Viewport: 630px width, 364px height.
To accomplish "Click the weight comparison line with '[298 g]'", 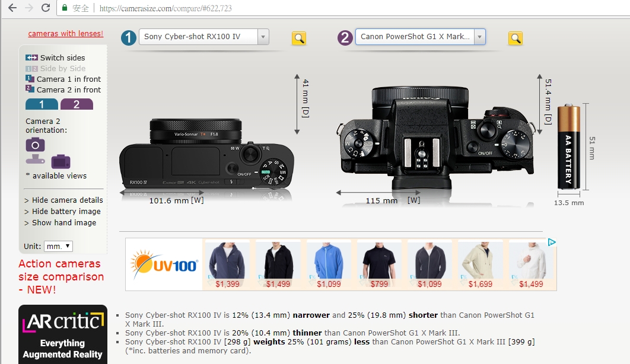I will click(330, 346).
